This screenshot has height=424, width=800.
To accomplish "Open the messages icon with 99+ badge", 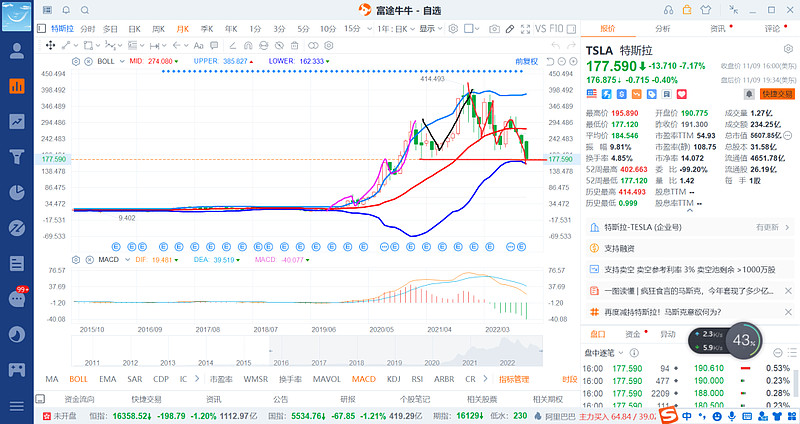I will coord(17,298).
